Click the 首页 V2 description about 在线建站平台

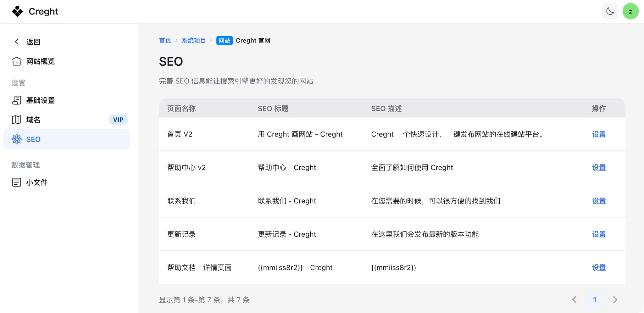point(458,134)
